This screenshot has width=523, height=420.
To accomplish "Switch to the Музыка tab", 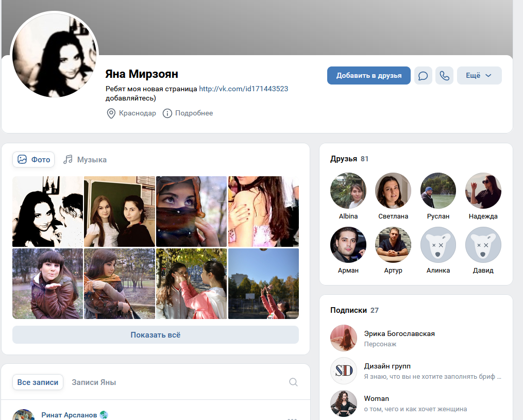I will coord(85,159).
